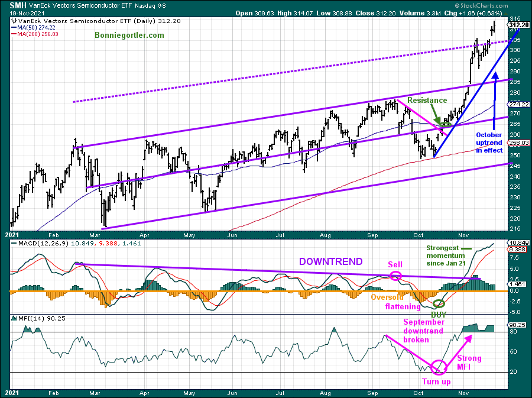The image size is (532, 398).
Task: Click the 300 price axis label
Action: point(515,50)
